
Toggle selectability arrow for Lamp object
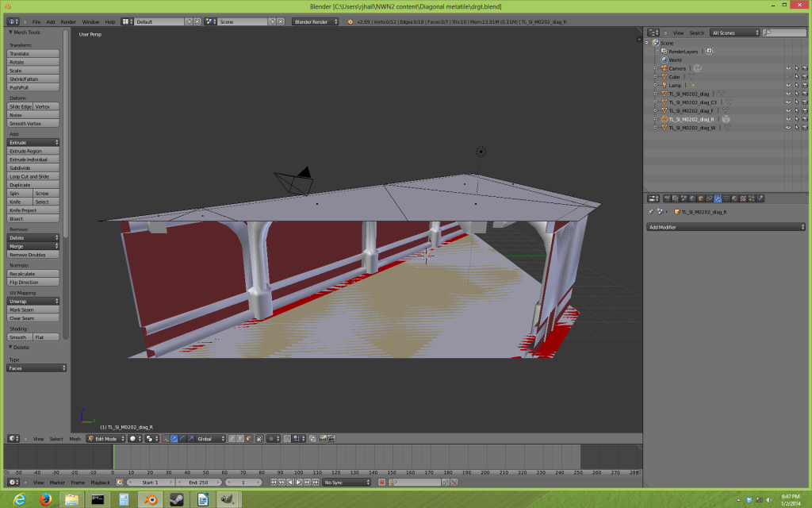[x=797, y=85]
